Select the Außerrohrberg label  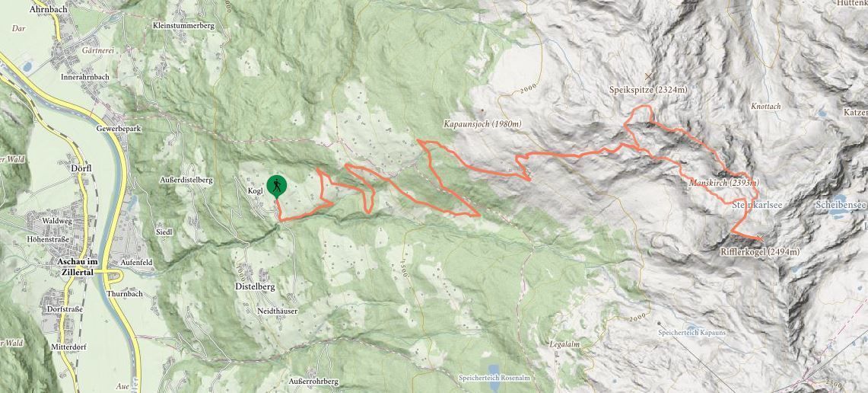[313, 382]
